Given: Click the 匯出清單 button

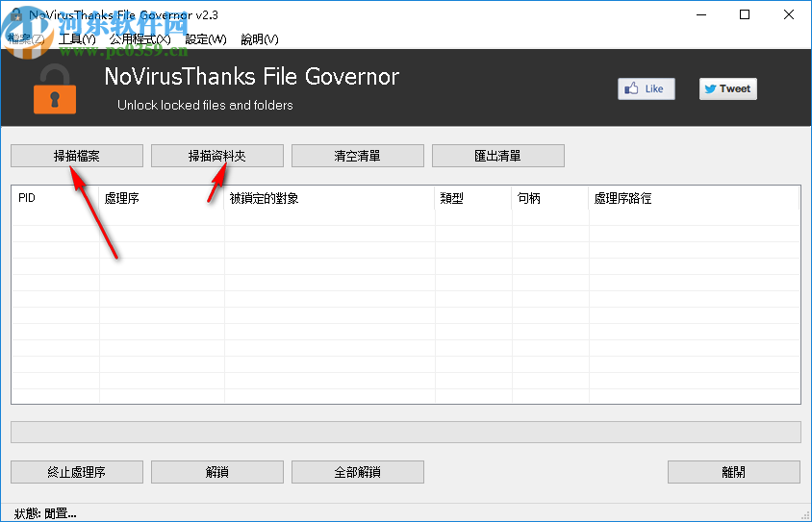Looking at the screenshot, I should click(x=497, y=156).
